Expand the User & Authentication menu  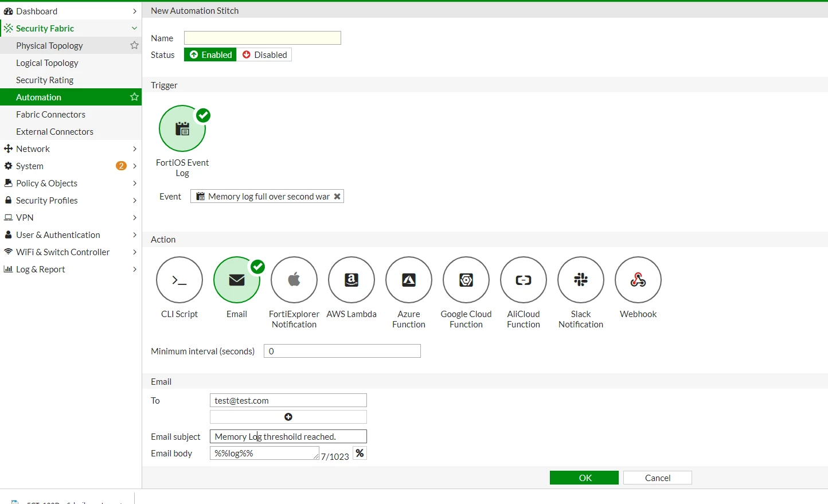[71, 235]
